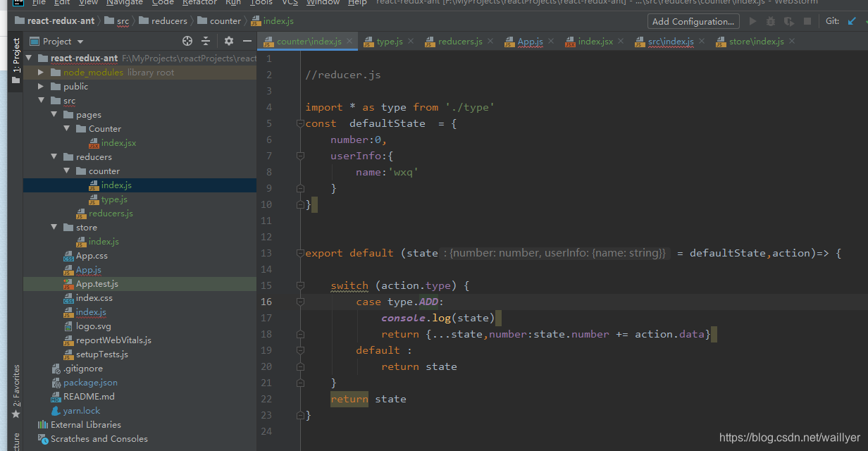The image size is (868, 451).
Task: Select logo.svg in the Project tree
Action: (x=87, y=326)
